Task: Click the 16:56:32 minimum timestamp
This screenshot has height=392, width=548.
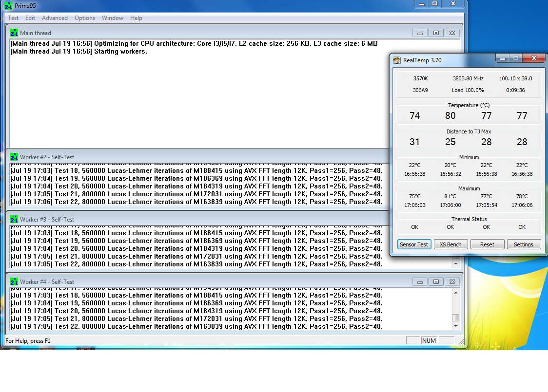Action: pos(450,174)
